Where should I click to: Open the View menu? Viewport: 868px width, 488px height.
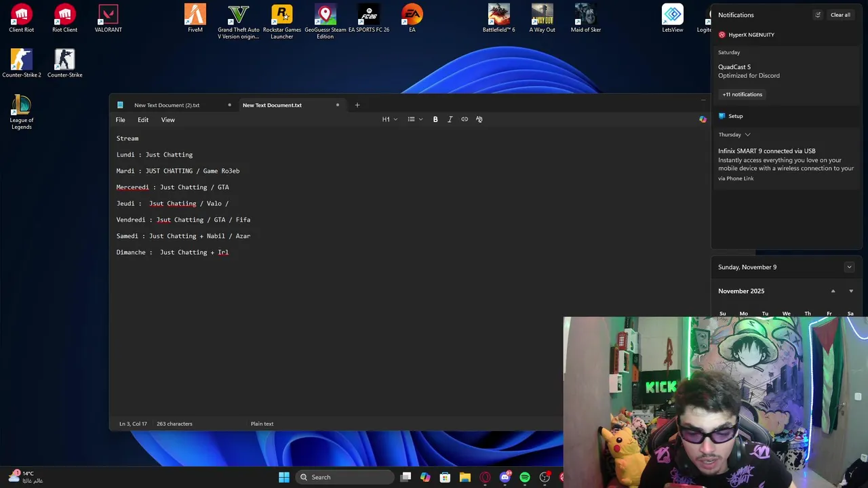coord(167,120)
